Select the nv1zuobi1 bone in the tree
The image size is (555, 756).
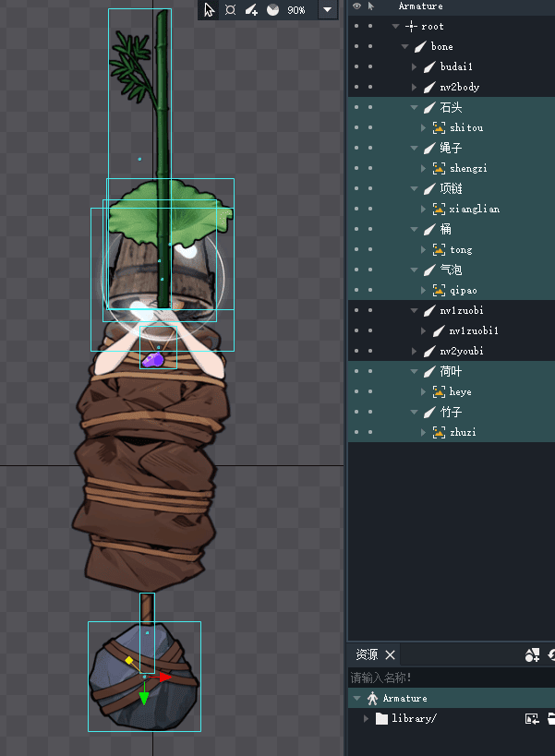pyautogui.click(x=473, y=330)
